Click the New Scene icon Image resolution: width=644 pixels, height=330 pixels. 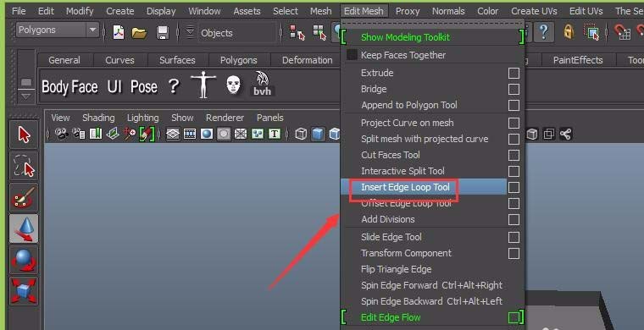click(119, 32)
